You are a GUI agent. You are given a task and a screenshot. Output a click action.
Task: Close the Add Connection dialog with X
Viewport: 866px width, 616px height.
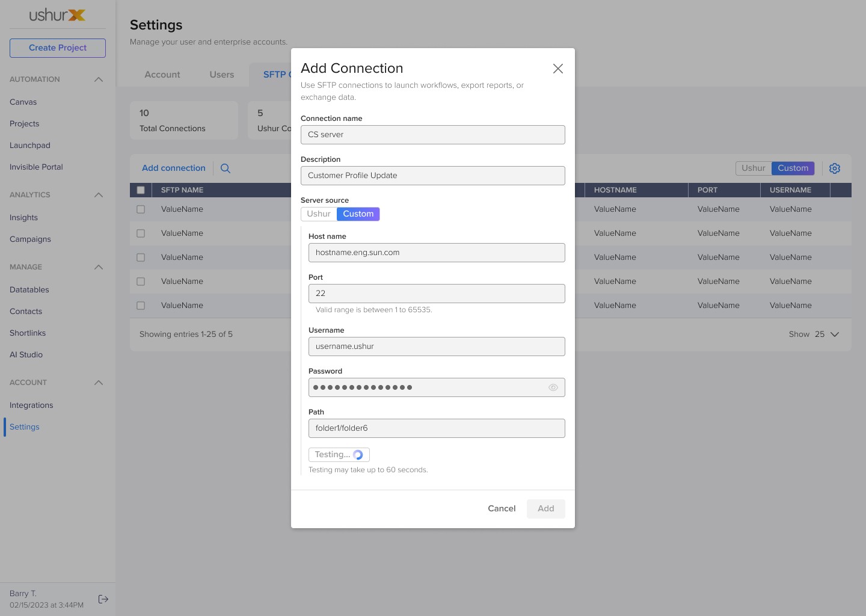pos(558,69)
